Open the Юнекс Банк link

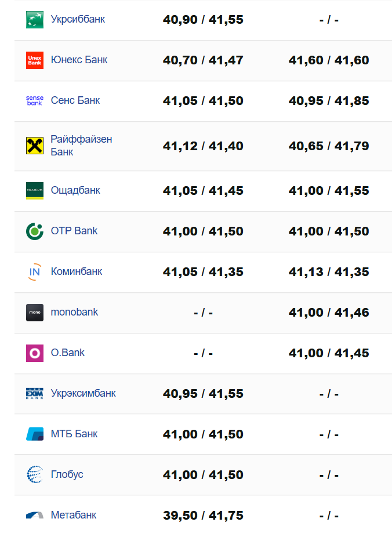[79, 60]
